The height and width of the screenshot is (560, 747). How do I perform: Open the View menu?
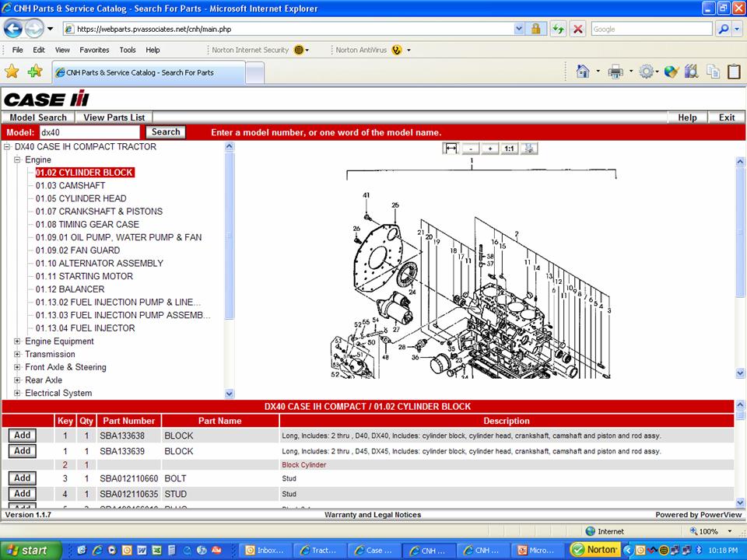(62, 50)
